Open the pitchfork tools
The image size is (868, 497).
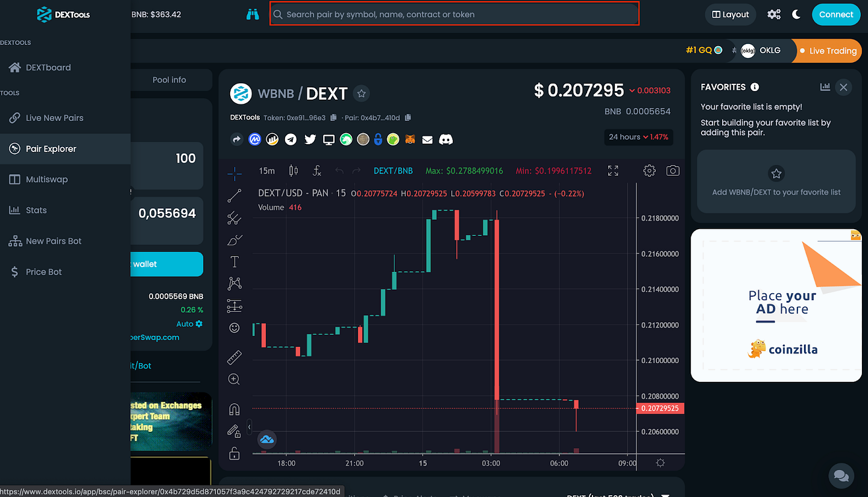tap(234, 218)
